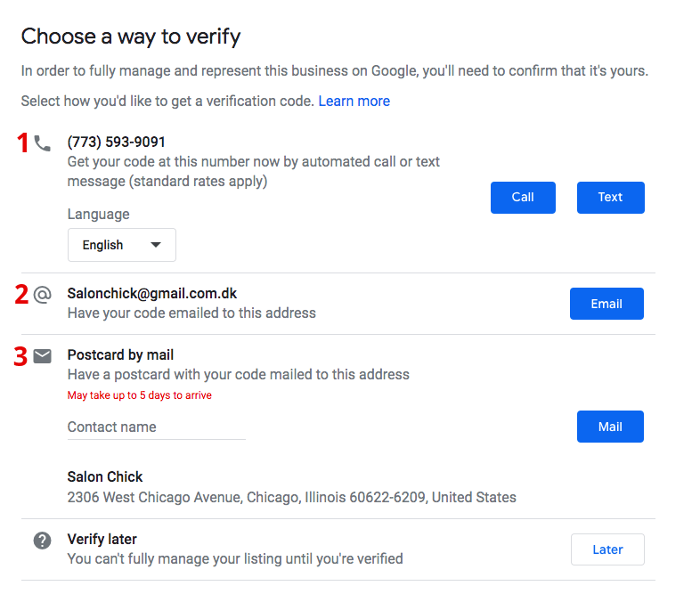Click the question mark verify later icon
Viewport: 700px width, 602px height.
(43, 541)
